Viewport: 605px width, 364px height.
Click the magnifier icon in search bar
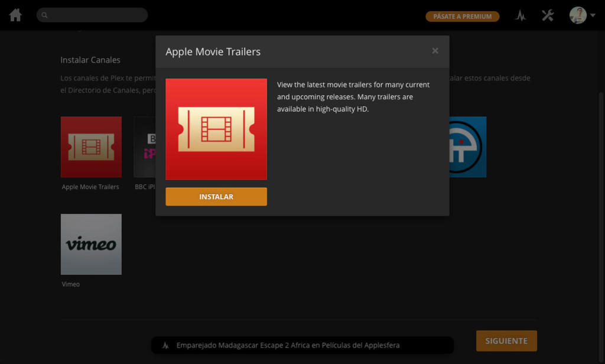coord(45,15)
